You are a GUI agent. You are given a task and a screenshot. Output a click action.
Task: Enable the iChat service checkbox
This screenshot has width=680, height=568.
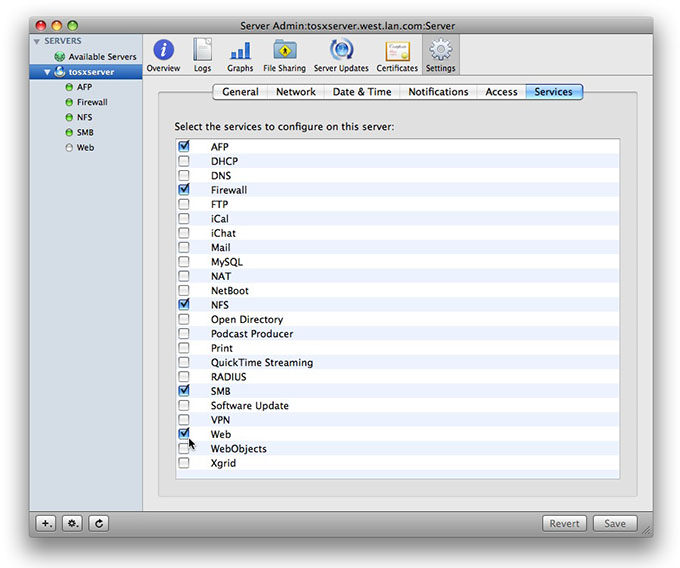[184, 233]
